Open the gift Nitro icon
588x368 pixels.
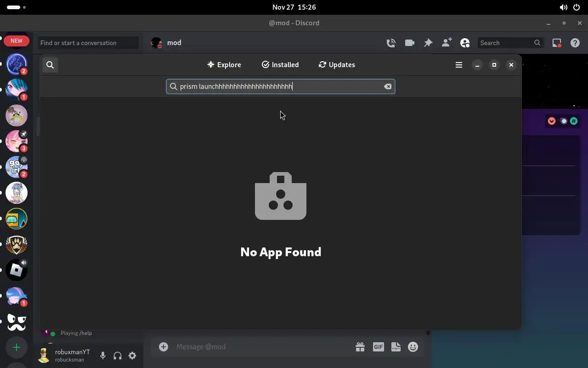point(360,347)
